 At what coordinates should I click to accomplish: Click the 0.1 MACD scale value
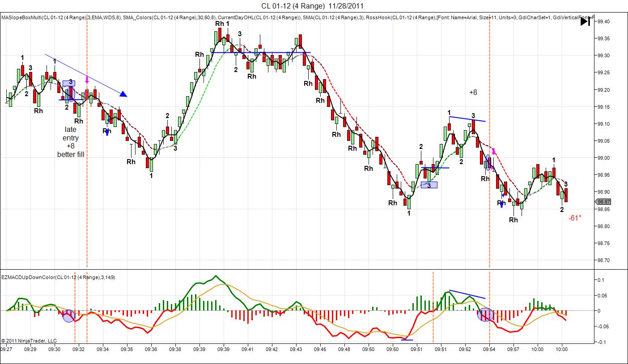[x=600, y=280]
